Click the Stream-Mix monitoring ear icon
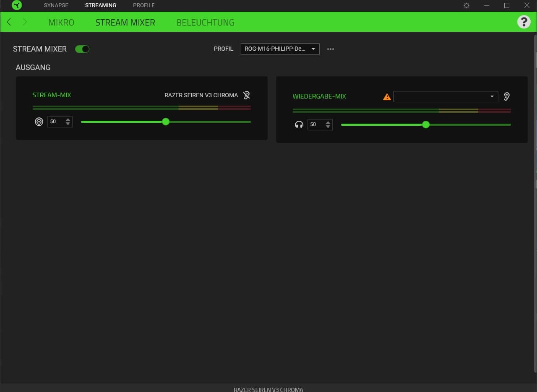Screen dimensions: 537x392 pos(246,95)
